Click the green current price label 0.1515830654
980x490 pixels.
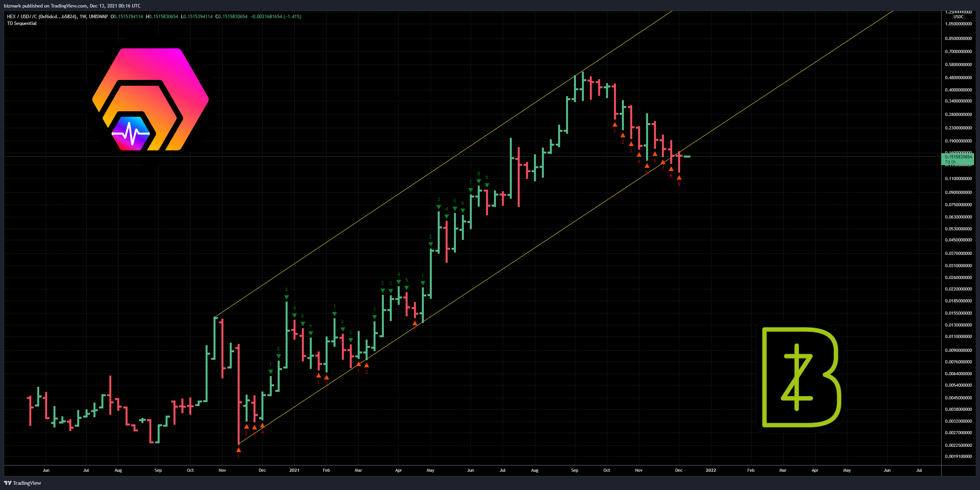coord(958,157)
